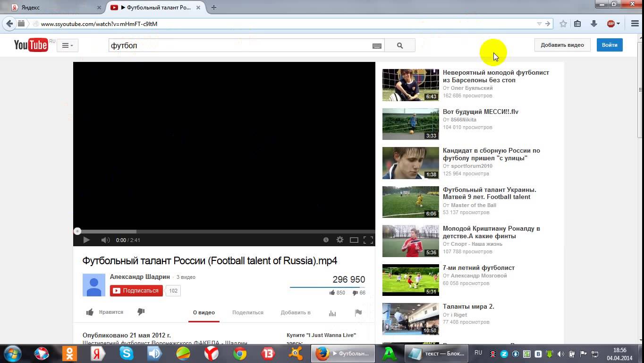The height and width of the screenshot is (363, 644).
Task: Click the Войти sign-in button
Action: pos(610,45)
